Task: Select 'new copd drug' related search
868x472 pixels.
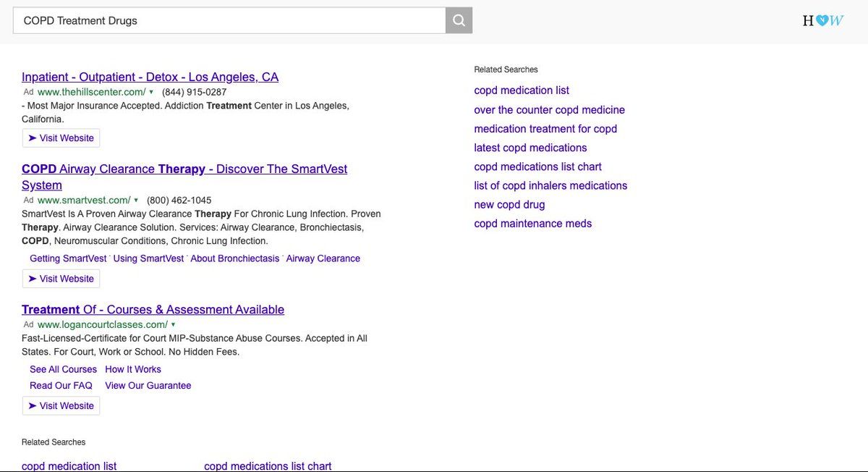Action: (509, 204)
